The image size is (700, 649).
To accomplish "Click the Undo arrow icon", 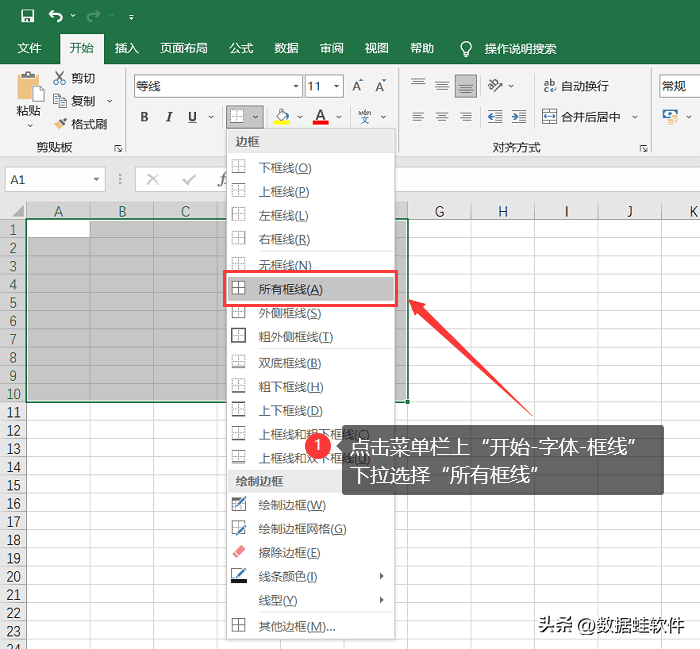I will coord(56,16).
